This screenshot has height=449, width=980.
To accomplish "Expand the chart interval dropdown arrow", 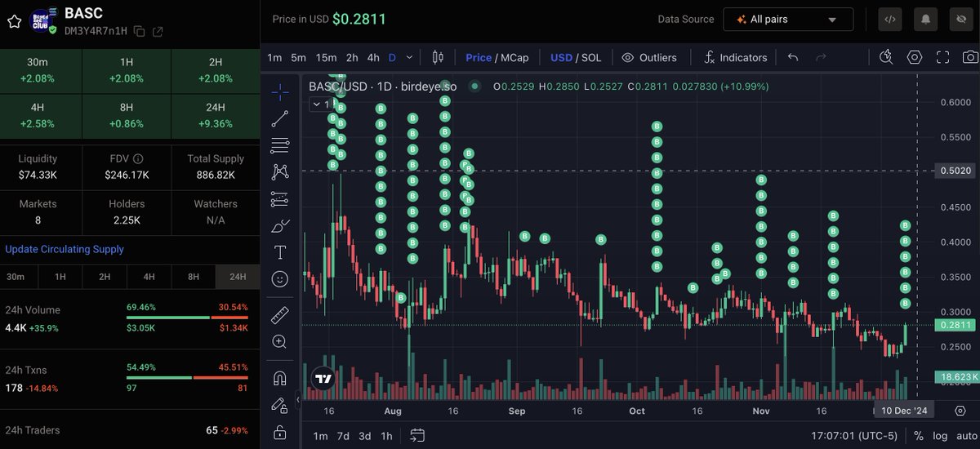I will [409, 57].
